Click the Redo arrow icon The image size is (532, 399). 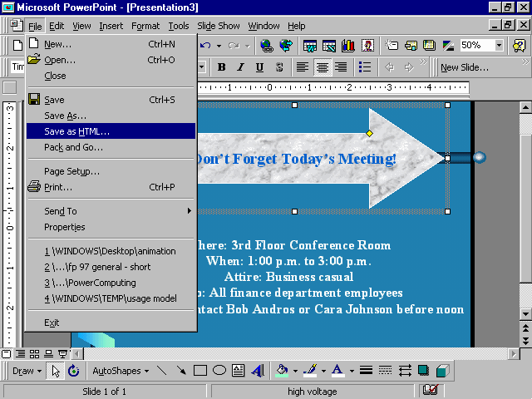coord(234,46)
